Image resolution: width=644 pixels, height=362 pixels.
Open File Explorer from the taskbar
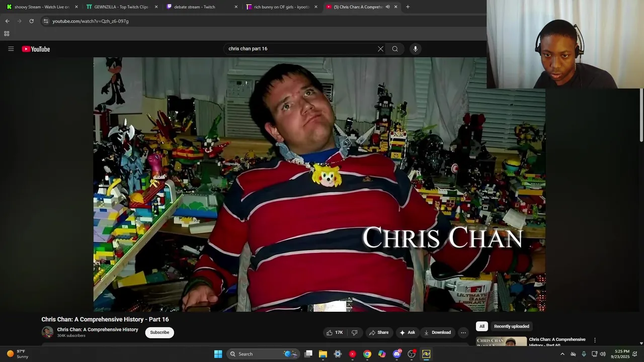(x=323, y=354)
